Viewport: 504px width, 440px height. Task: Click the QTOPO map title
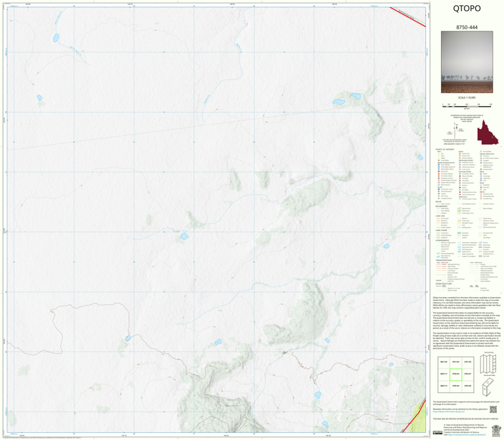click(467, 9)
